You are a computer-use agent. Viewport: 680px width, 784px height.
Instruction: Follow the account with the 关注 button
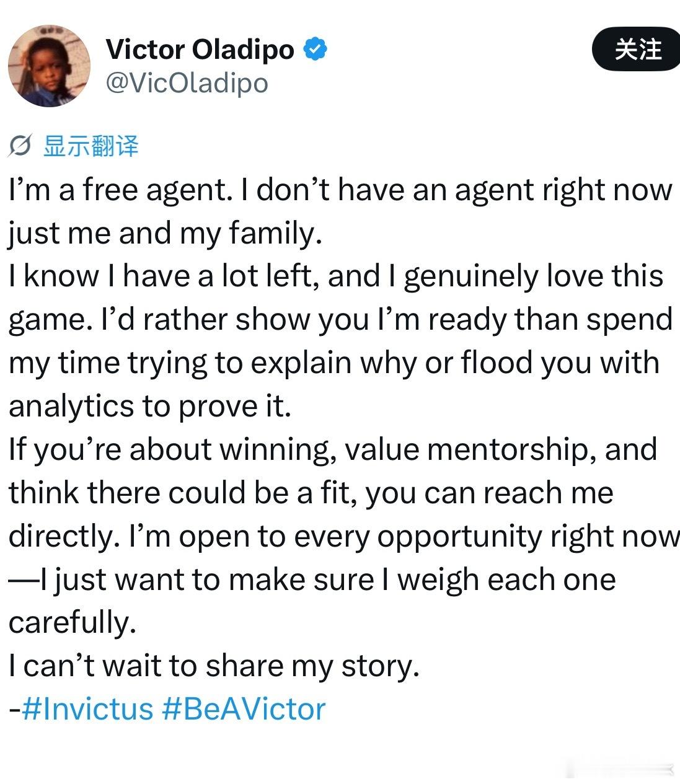pos(637,49)
